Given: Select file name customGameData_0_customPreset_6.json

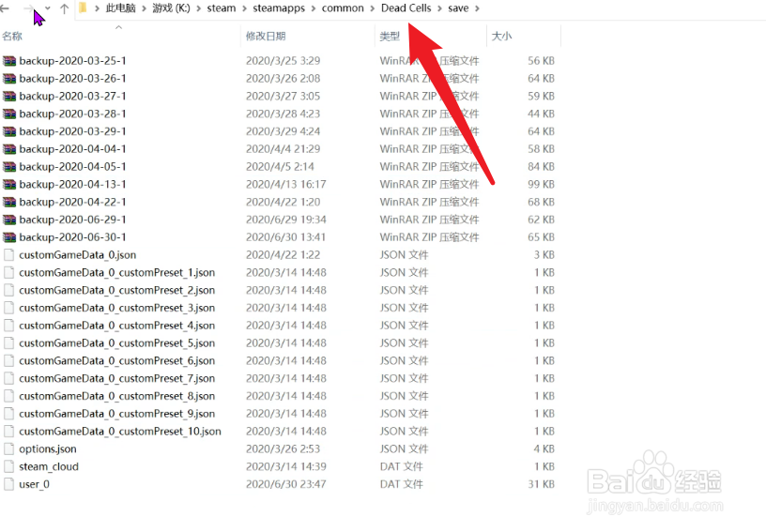Looking at the screenshot, I should [x=116, y=360].
